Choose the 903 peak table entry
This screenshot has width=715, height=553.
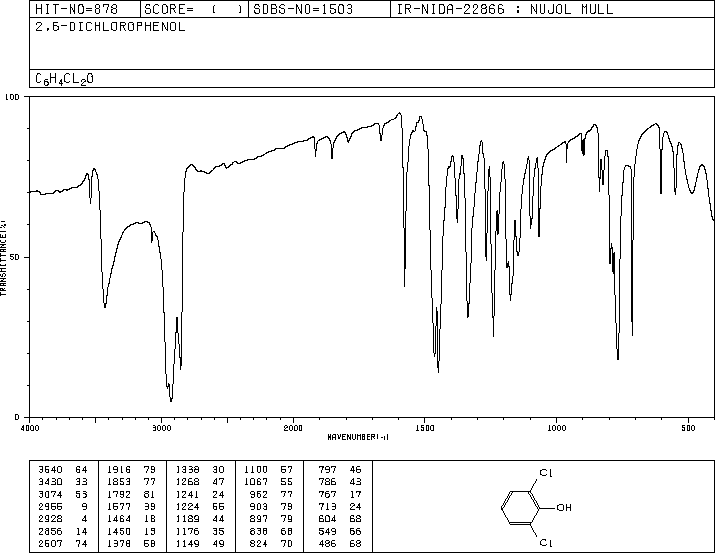[272, 506]
